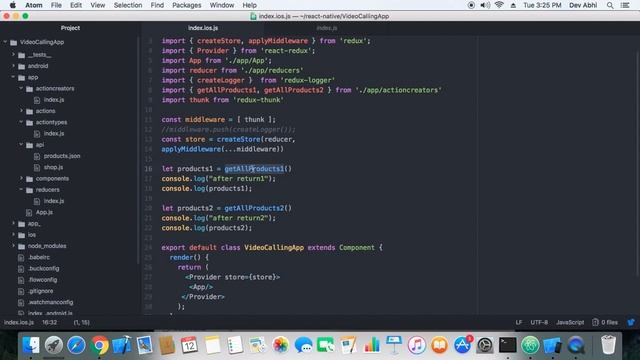
Task: Open Numbers from the dock
Action: (371, 345)
